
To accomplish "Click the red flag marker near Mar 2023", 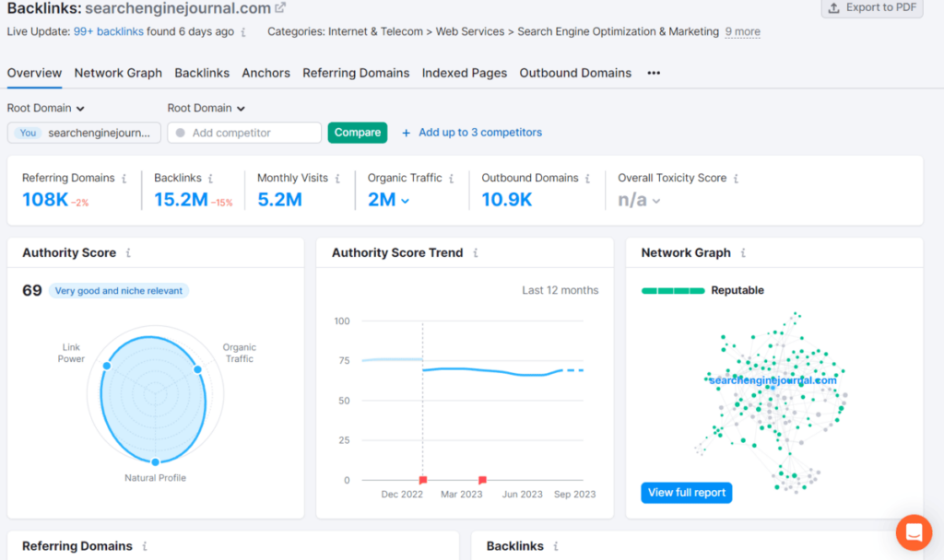I will [482, 479].
